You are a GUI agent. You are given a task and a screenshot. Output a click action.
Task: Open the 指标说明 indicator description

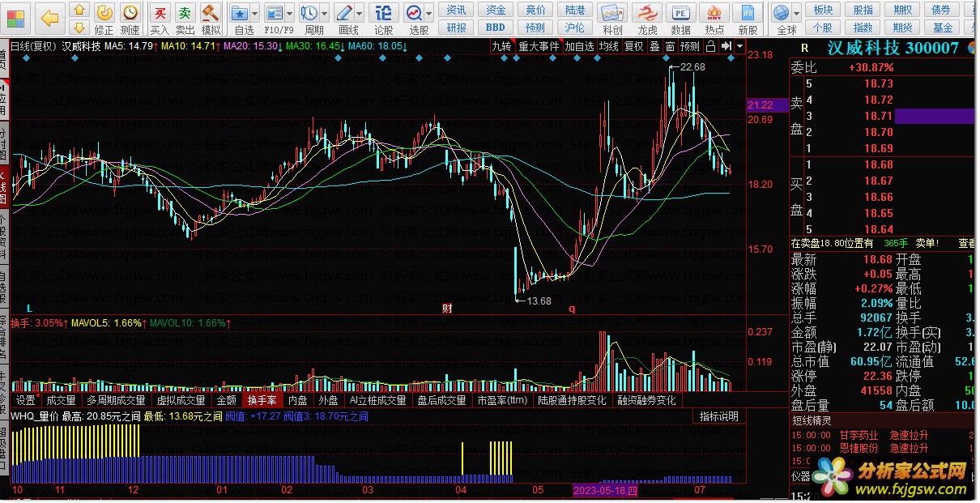coord(719,416)
